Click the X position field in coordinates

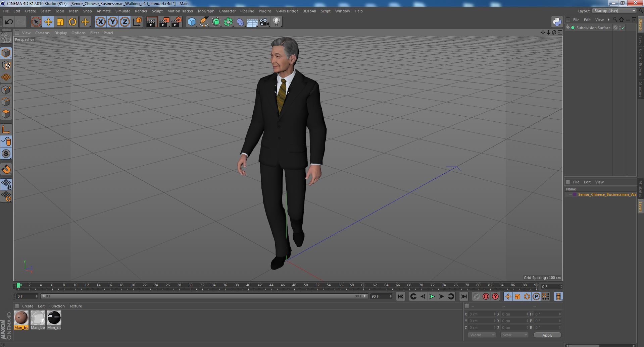(482, 314)
